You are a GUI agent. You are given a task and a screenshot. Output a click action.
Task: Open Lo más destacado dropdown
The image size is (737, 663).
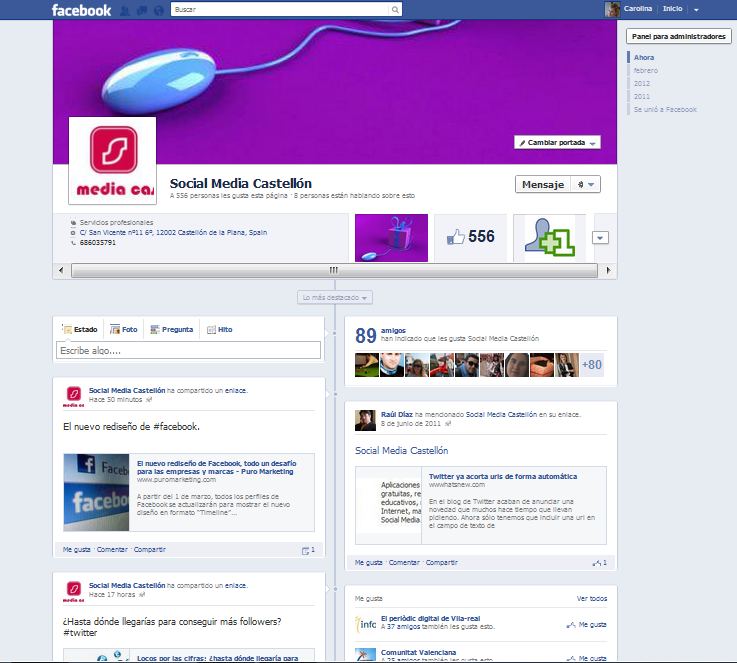point(335,297)
